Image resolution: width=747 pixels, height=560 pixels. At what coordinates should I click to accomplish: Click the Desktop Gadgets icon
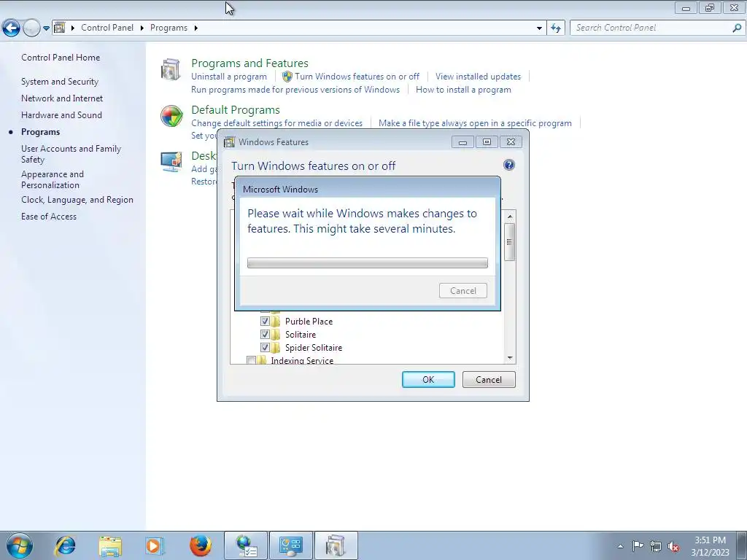171,162
